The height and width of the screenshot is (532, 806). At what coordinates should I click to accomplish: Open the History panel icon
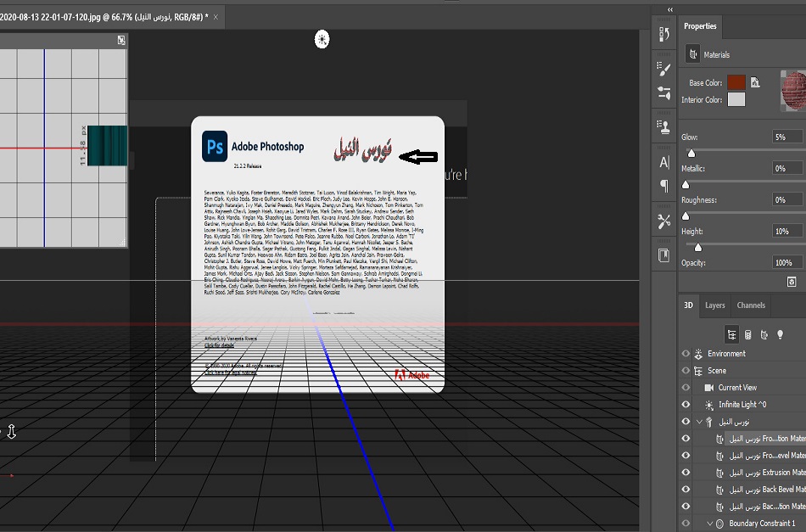tap(664, 35)
